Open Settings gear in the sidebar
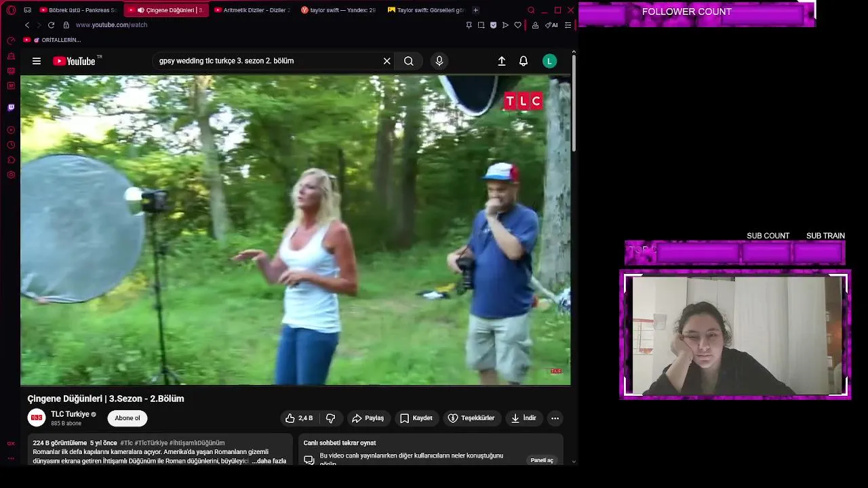 click(x=11, y=175)
